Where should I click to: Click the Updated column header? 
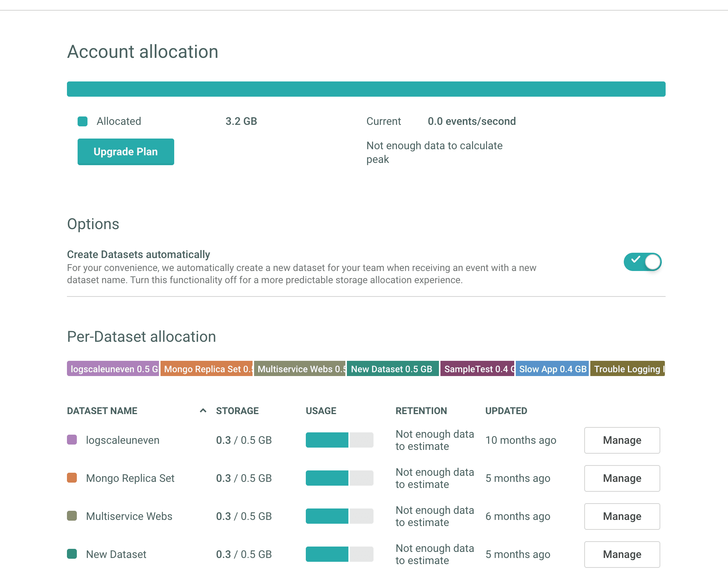[506, 411]
